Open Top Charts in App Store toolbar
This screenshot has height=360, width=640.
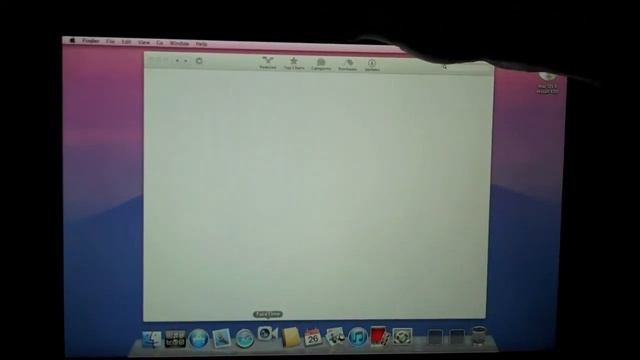click(x=294, y=63)
